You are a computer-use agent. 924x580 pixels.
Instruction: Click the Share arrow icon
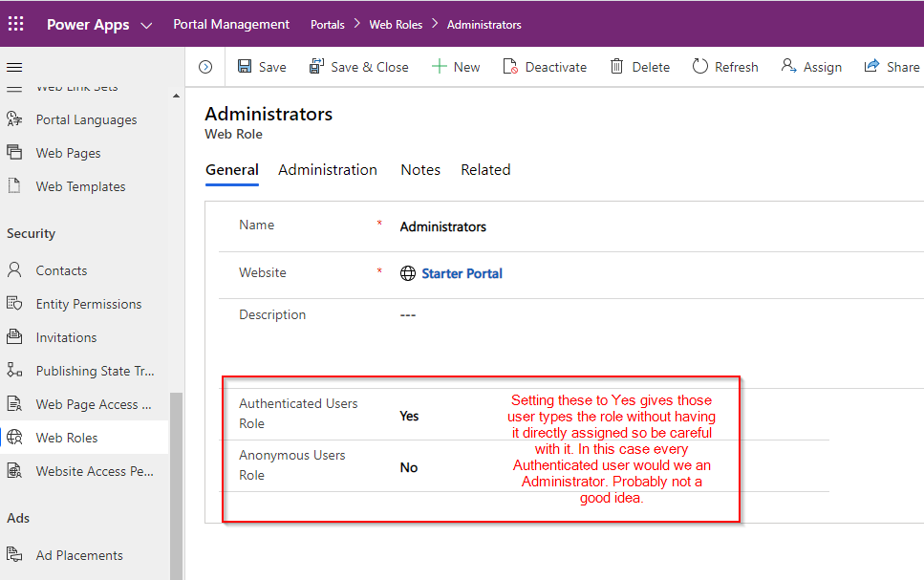tap(871, 65)
